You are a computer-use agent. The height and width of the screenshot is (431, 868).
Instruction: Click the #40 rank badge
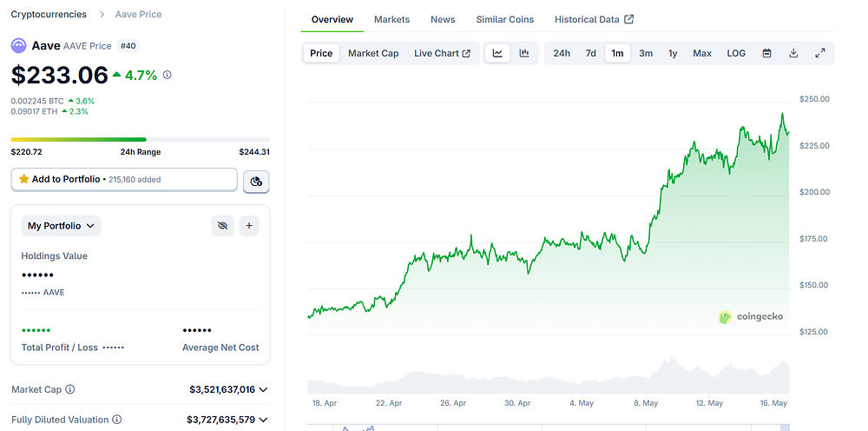(128, 46)
